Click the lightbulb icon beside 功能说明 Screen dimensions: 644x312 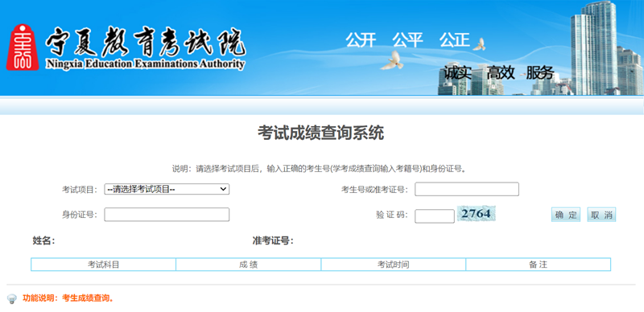[12, 298]
